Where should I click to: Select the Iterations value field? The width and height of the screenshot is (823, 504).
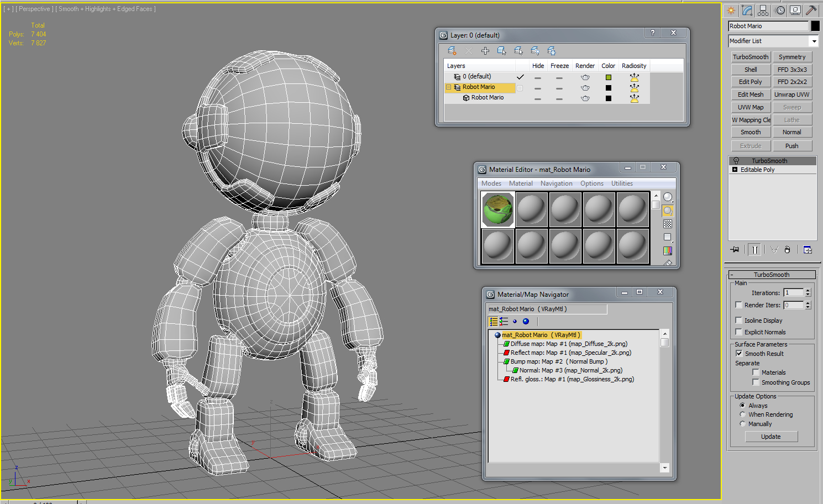[x=794, y=292]
